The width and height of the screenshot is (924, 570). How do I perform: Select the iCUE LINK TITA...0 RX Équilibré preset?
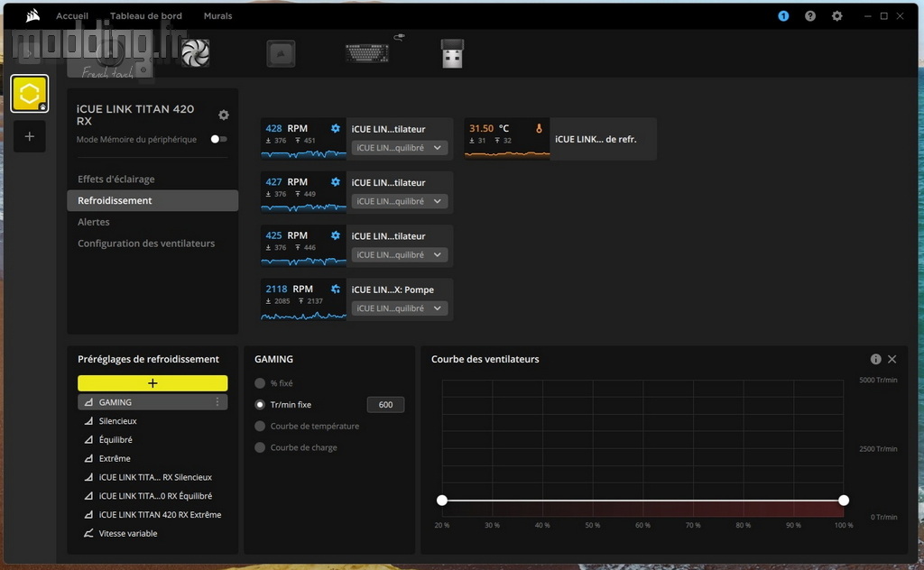pyautogui.click(x=155, y=496)
